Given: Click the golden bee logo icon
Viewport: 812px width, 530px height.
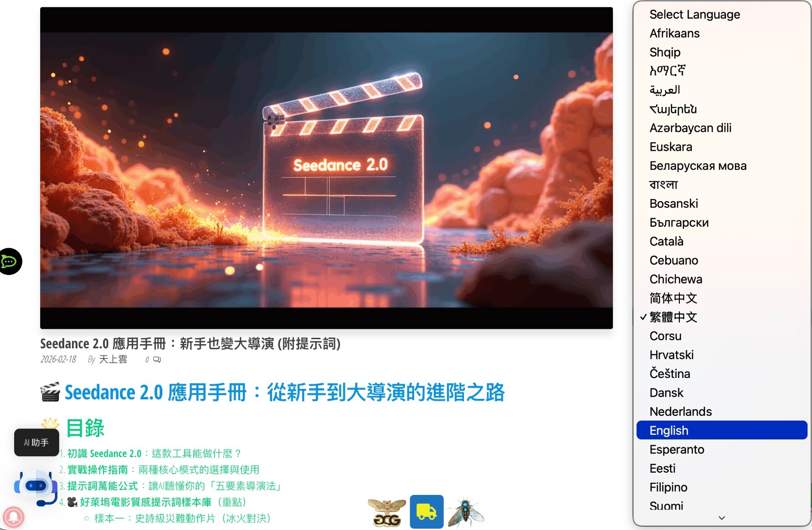Looking at the screenshot, I should (386, 512).
